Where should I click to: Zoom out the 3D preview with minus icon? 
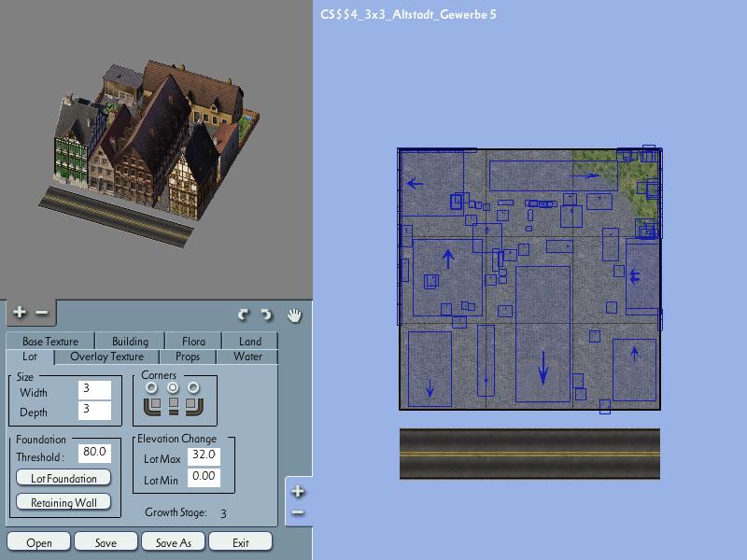[42, 313]
